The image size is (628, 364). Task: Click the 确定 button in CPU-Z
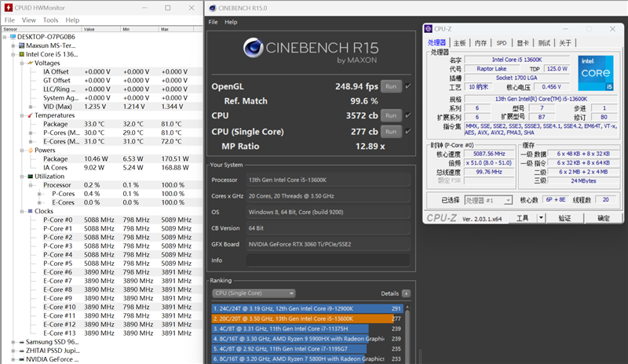click(603, 218)
